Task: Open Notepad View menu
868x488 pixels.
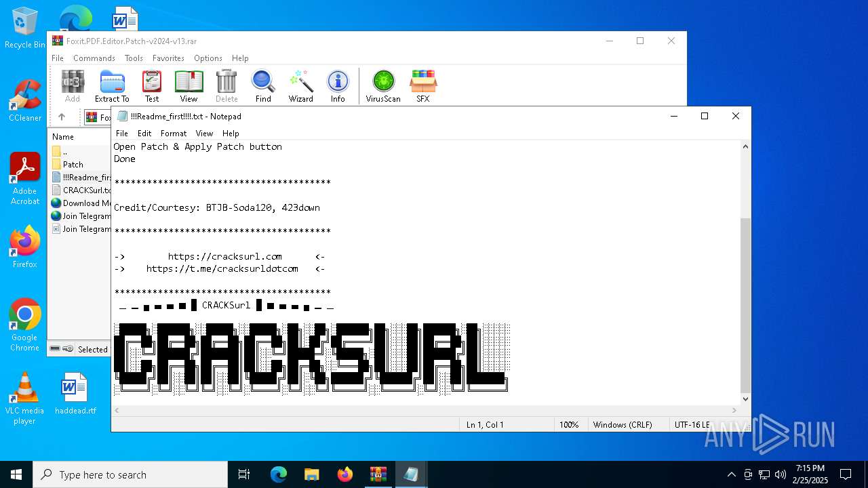Action: [204, 134]
